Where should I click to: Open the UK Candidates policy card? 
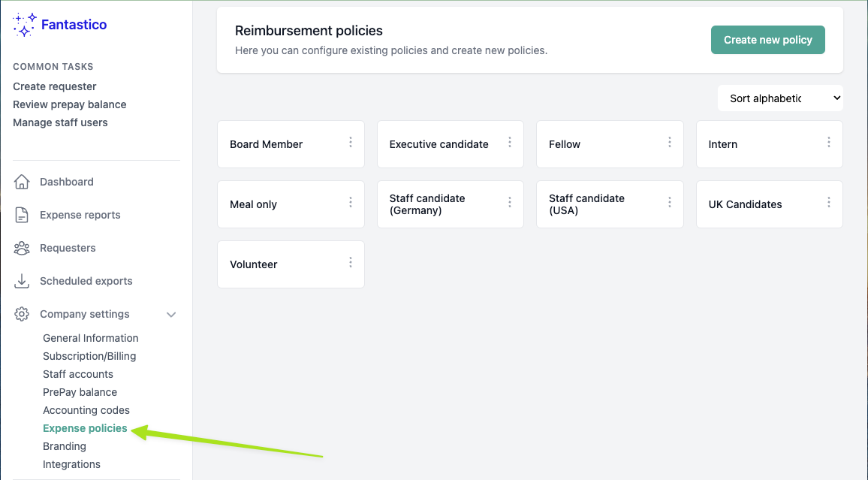745,204
